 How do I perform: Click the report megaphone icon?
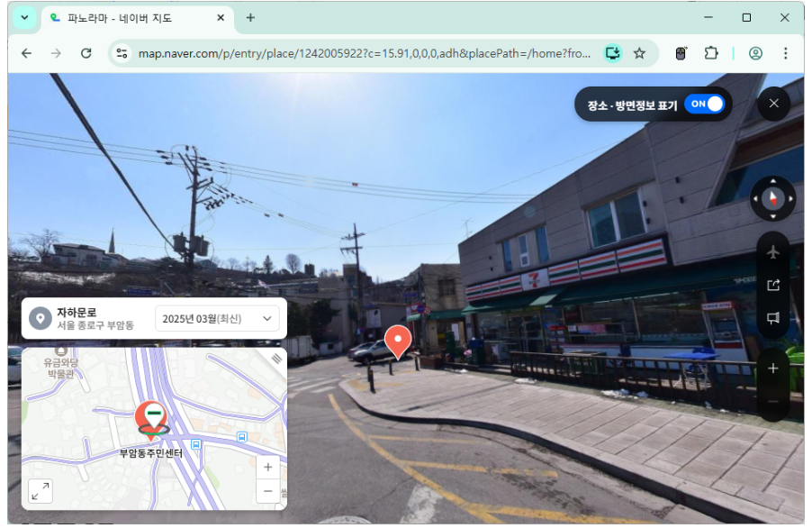(772, 318)
